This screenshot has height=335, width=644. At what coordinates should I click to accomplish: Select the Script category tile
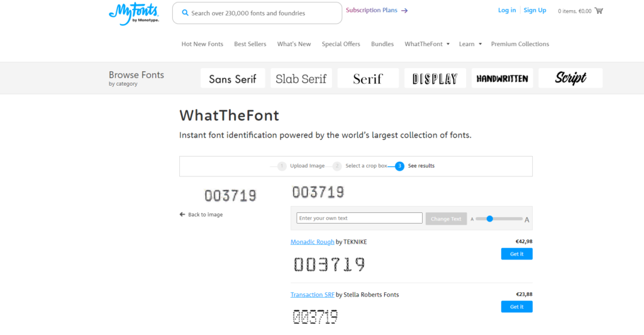(570, 78)
